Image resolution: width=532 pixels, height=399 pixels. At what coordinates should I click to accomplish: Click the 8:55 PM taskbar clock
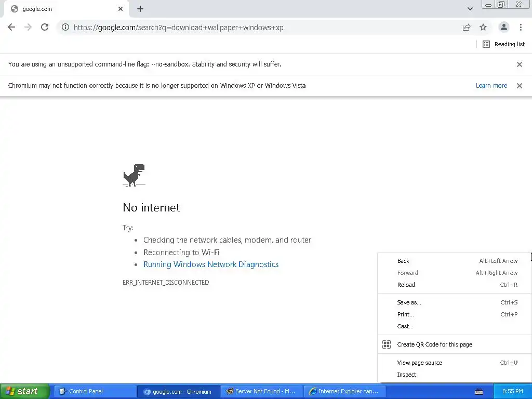click(513, 391)
